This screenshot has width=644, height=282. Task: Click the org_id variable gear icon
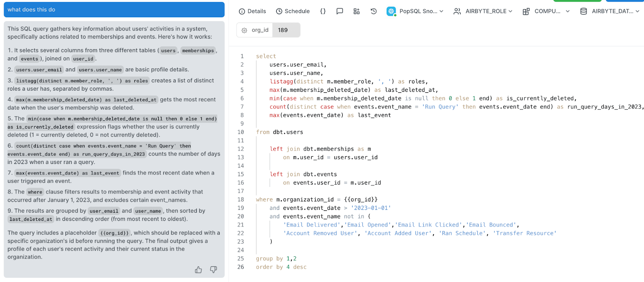click(x=244, y=30)
